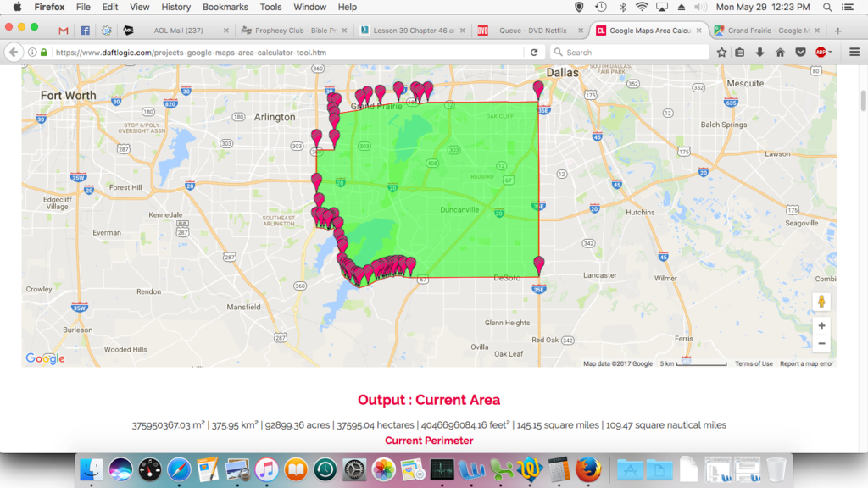Launch Siri from the Dock

point(120,469)
